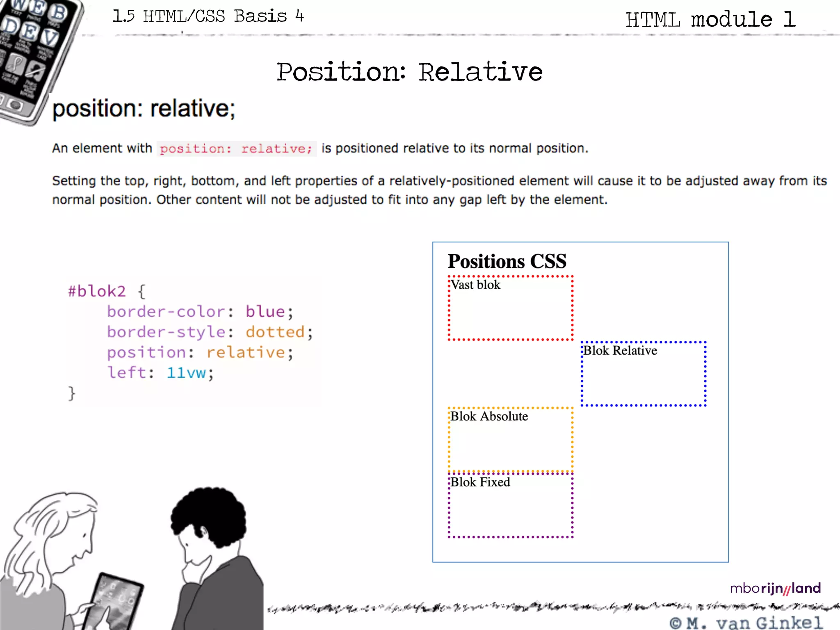
Task: Click the 'border-color: blue;' code line
Action: tap(200, 312)
